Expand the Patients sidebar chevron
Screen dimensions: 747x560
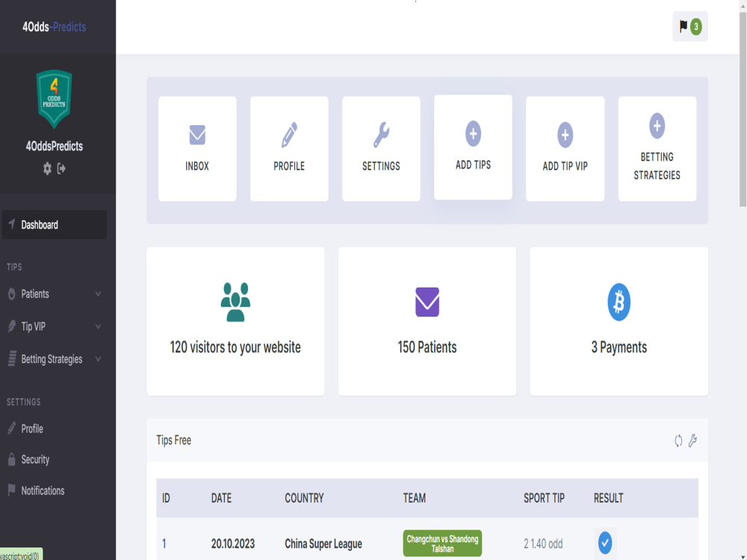tap(98, 293)
